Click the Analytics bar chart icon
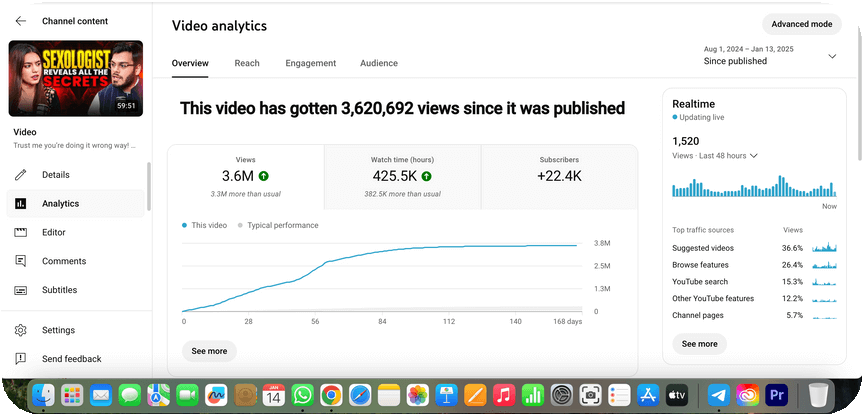Image resolution: width=862 pixels, height=414 pixels. (x=21, y=204)
